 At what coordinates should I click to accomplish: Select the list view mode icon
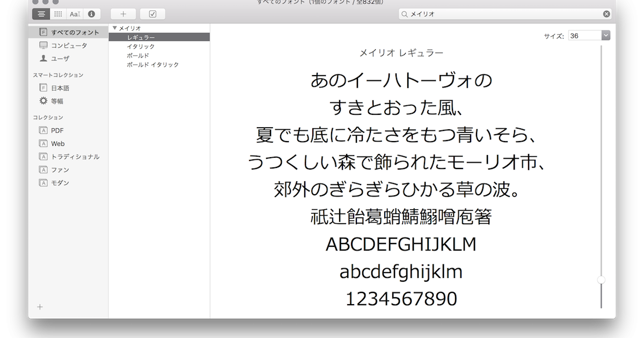(41, 14)
